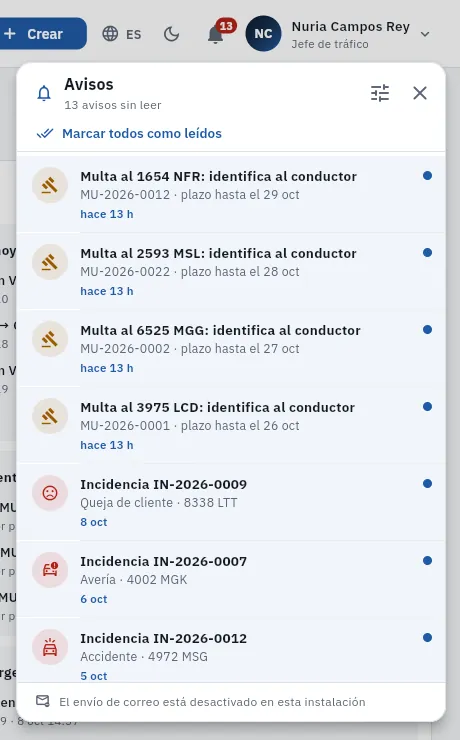Expand the Nuria Campos Rey account menu chevron
The image size is (460, 740).
425,34
